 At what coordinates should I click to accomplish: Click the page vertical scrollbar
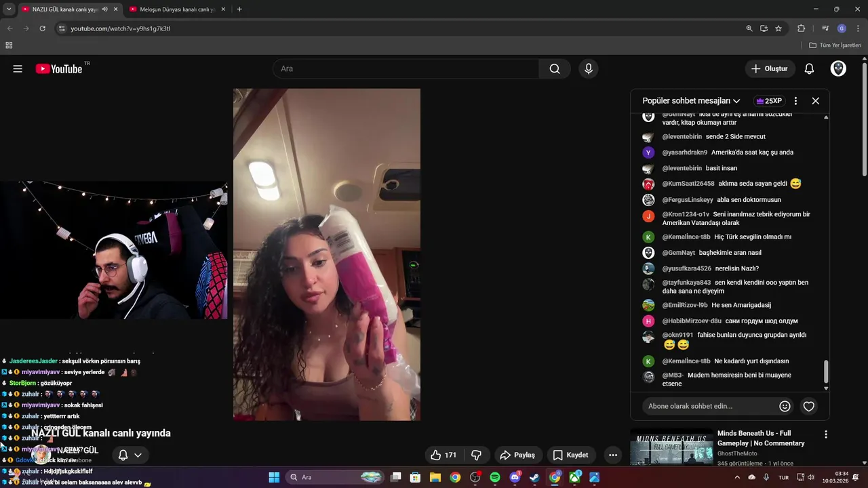[x=864, y=119]
